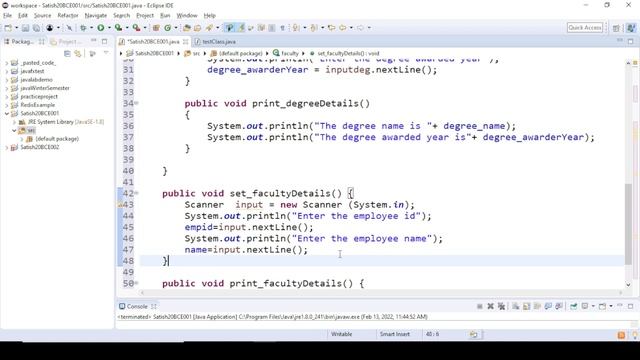Click the editor horizontal scrollbar
The width and height of the screenshot is (640, 360).
[x=381, y=293]
